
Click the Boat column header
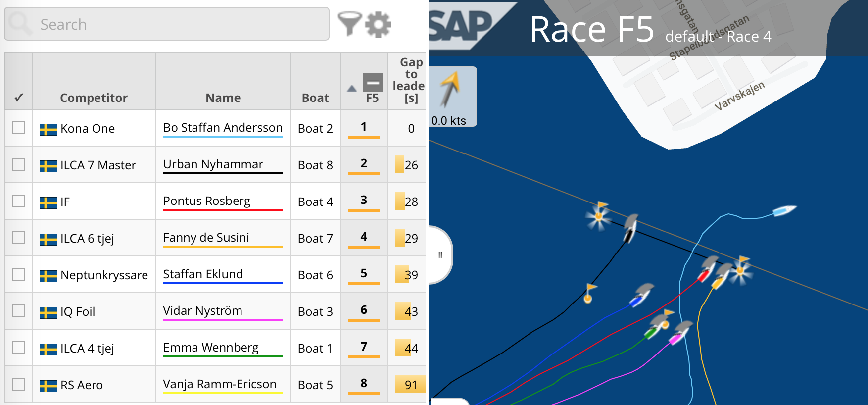click(x=315, y=98)
